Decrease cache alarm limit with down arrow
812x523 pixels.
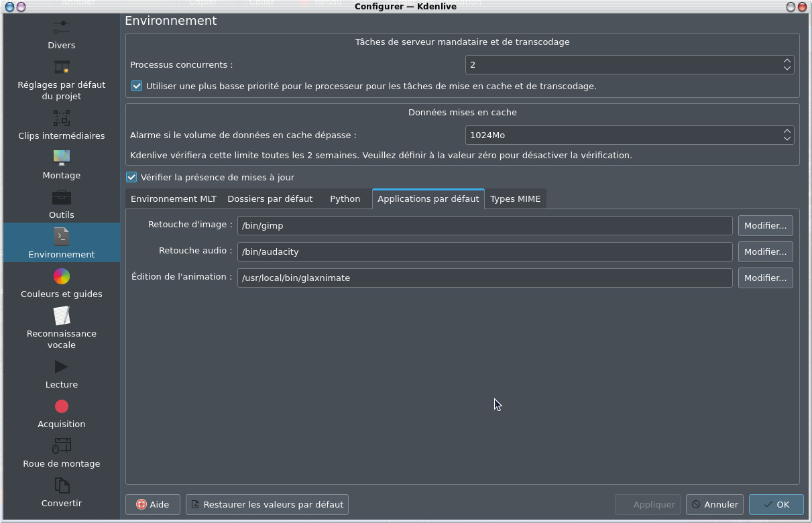coord(787,139)
